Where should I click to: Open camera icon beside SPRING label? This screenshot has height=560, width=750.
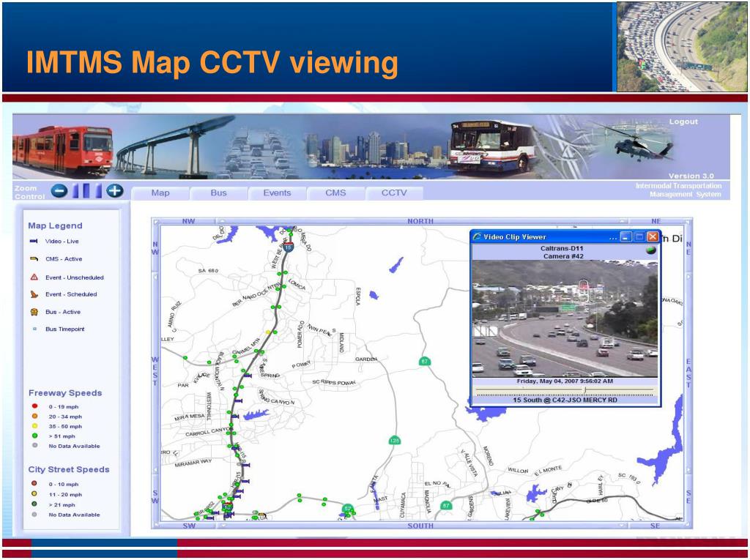point(248,376)
